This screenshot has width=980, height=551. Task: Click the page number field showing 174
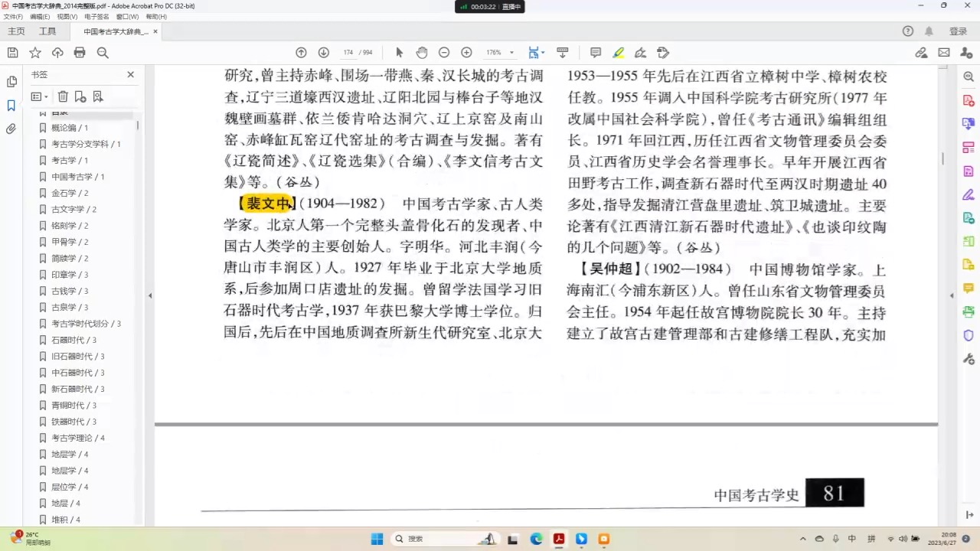pos(348,53)
